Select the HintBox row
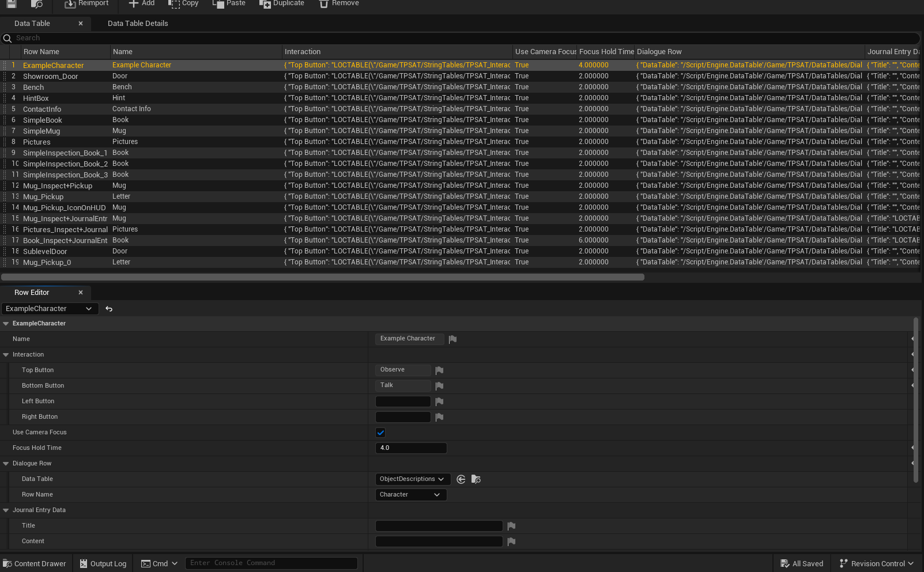Viewport: 924px width, 572px height. (x=461, y=98)
